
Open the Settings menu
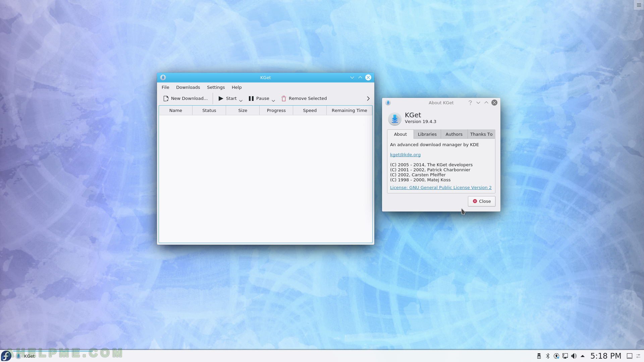tap(216, 87)
